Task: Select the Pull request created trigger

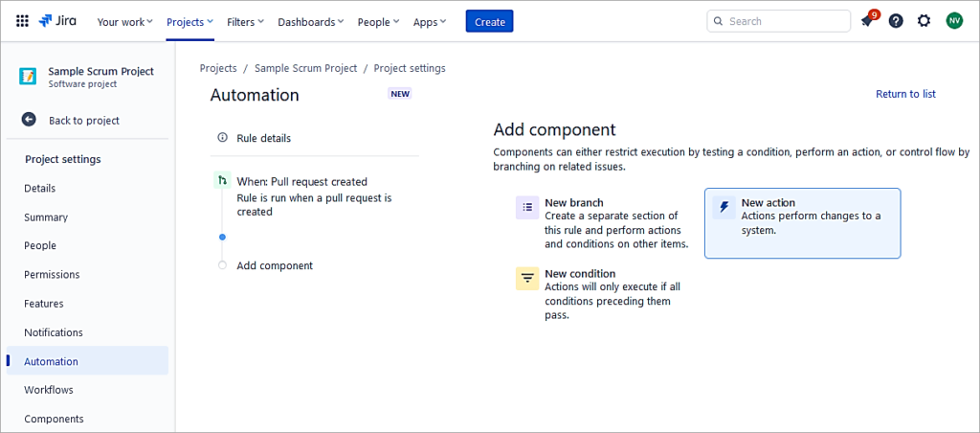Action: [x=301, y=181]
